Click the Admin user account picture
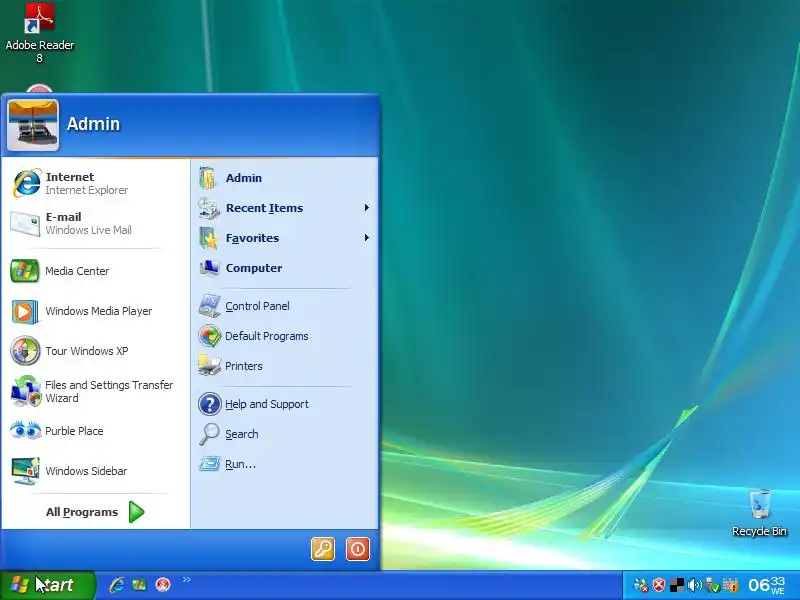The height and width of the screenshot is (600, 800). (33, 125)
